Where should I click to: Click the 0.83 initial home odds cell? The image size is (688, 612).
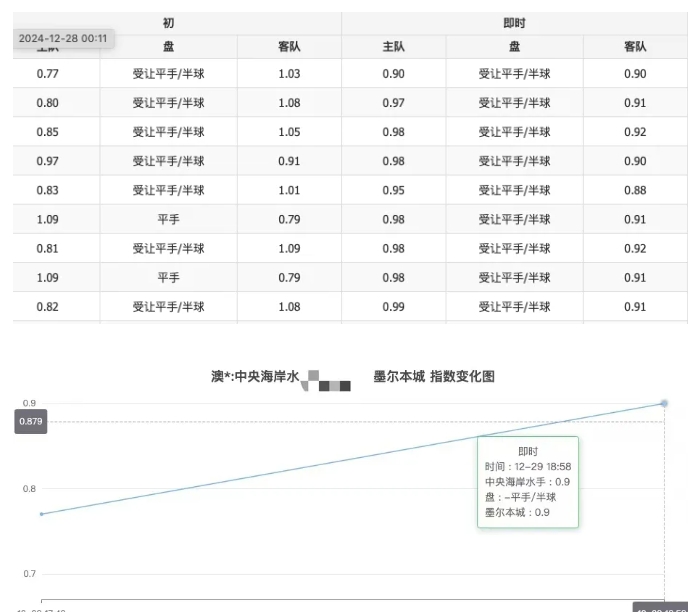[48, 190]
